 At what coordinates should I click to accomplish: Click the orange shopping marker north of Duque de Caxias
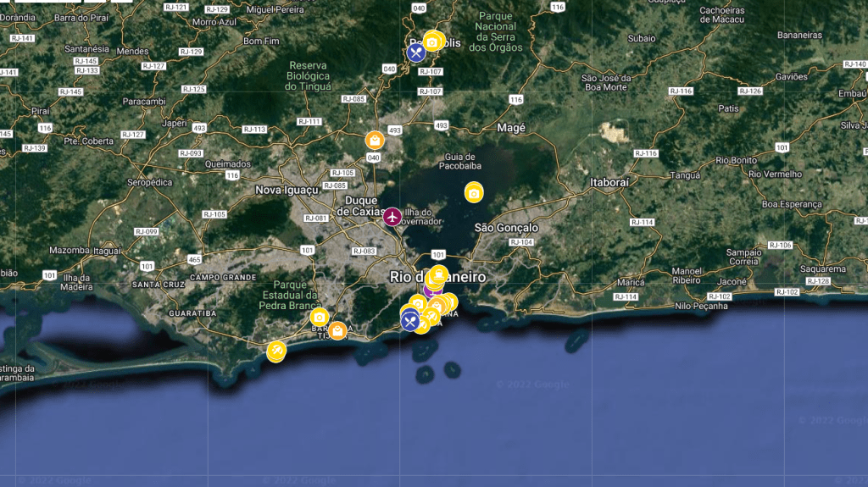[375, 140]
